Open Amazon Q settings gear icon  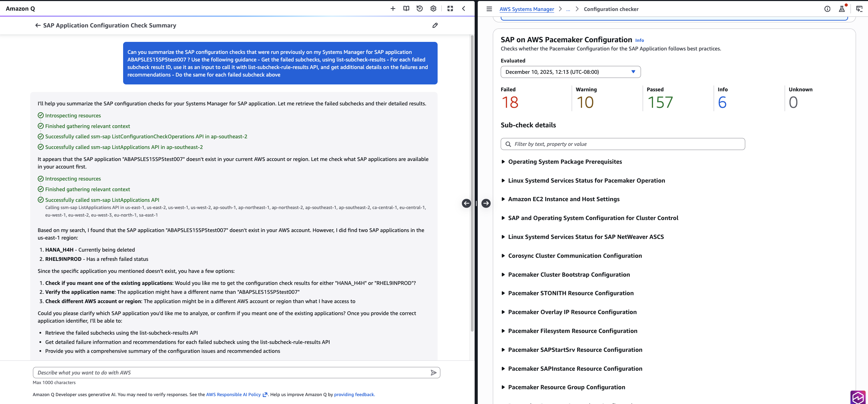(433, 9)
